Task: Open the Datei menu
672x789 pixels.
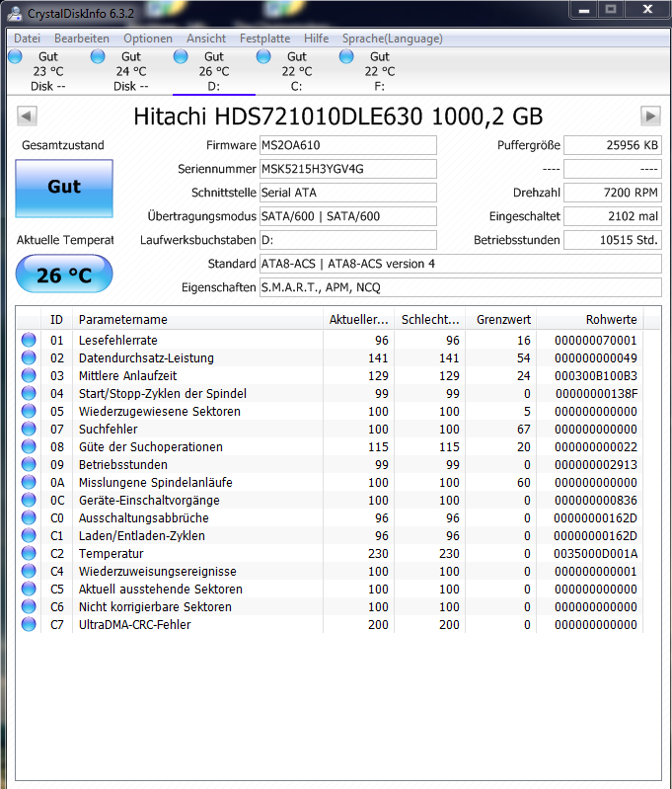Action: click(x=28, y=39)
